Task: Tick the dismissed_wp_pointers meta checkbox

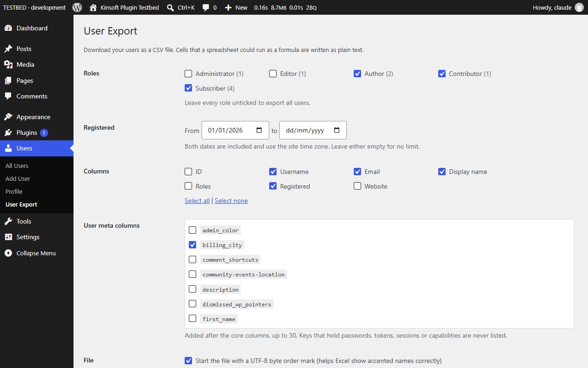Action: click(192, 304)
